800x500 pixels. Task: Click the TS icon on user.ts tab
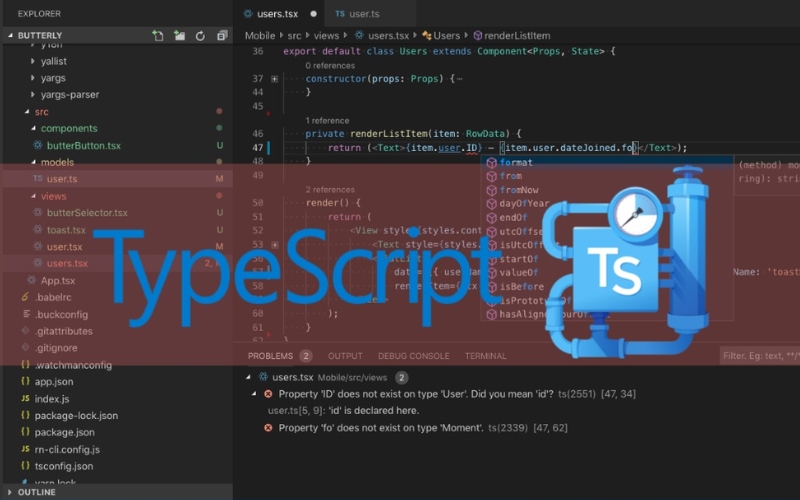pos(340,14)
